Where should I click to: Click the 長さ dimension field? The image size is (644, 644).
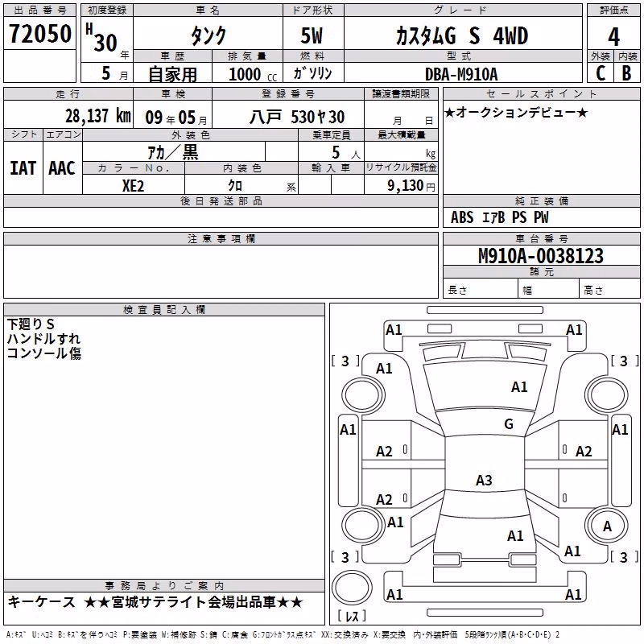480,290
